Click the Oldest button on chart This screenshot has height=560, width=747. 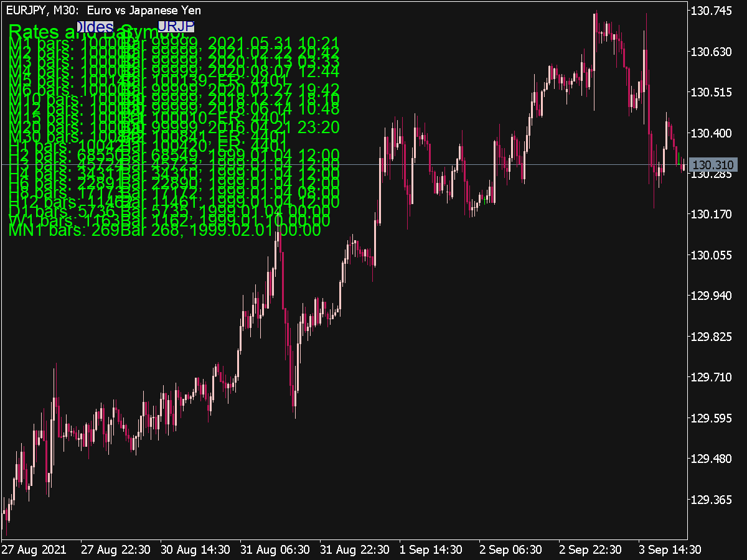tap(95, 27)
